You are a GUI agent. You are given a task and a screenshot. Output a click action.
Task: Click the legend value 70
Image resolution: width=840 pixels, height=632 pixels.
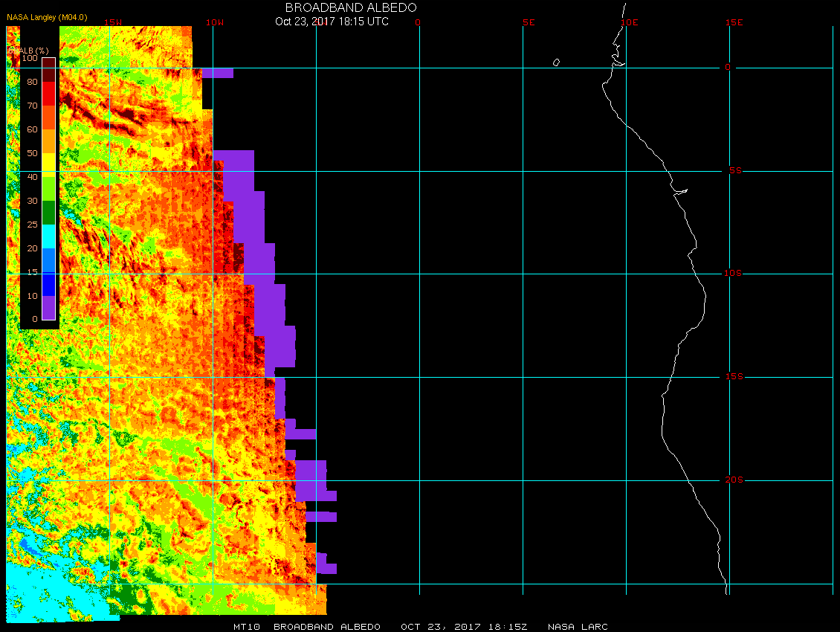(33, 106)
